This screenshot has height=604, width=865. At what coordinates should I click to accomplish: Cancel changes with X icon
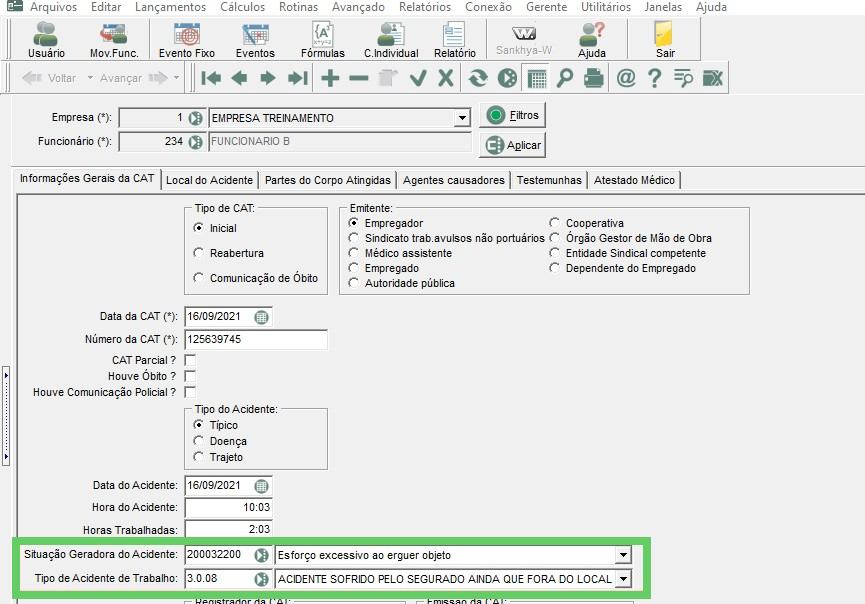pyautogui.click(x=446, y=78)
